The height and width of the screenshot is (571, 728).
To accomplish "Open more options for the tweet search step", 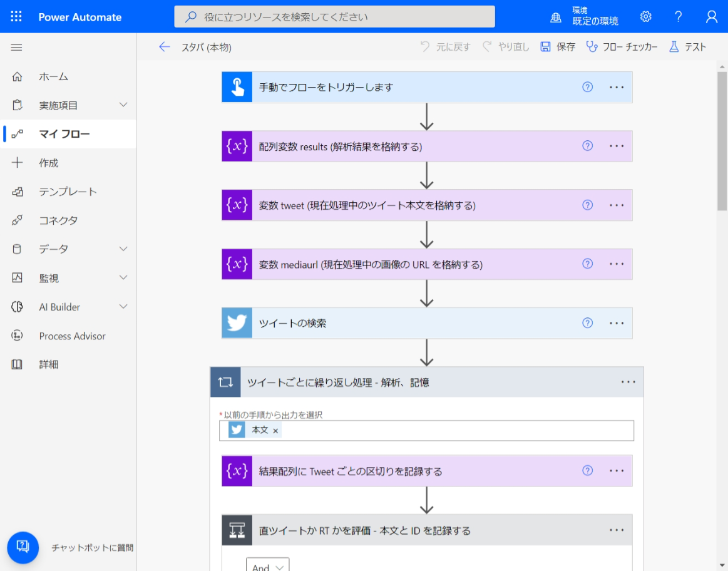I will click(617, 323).
